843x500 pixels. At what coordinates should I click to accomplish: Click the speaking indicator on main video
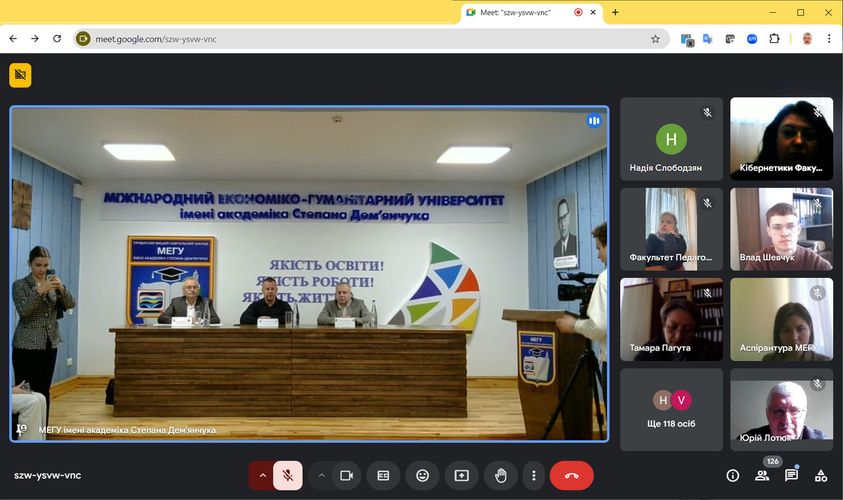tap(594, 121)
